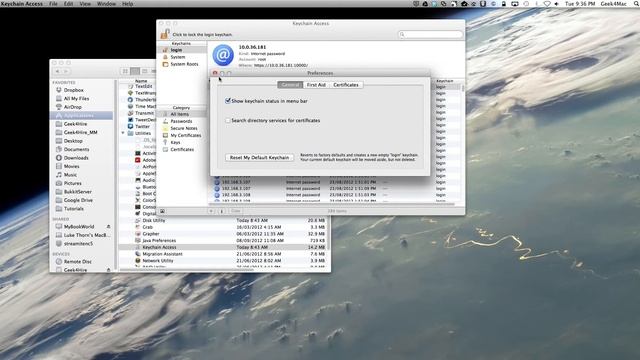Image resolution: width=640 pixels, height=360 pixels.
Task: Click the padlock to lock login keychain
Action: pyautogui.click(x=165, y=34)
